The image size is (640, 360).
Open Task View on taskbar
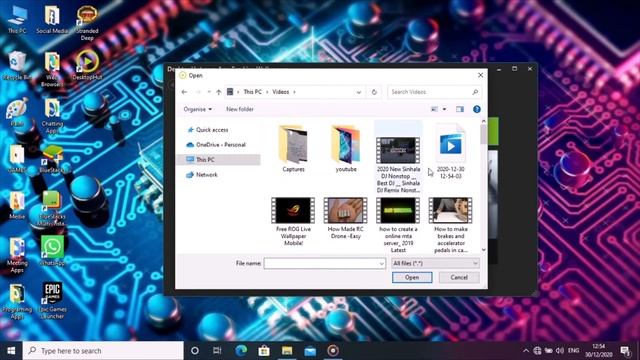point(218,351)
